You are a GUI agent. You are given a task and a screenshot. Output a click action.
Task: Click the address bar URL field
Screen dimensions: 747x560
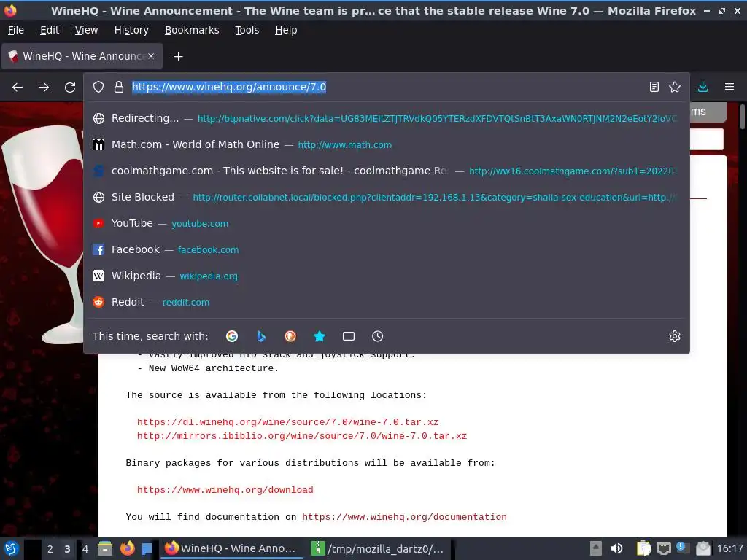point(386,87)
